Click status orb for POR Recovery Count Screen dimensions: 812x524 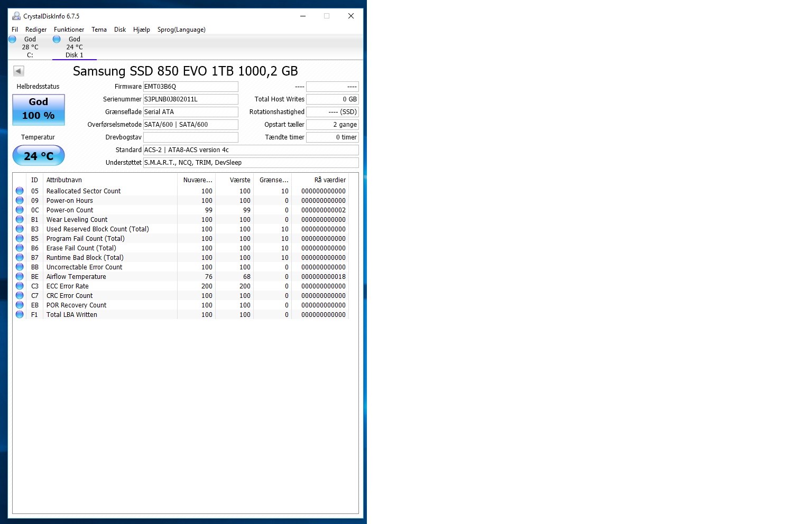click(20, 305)
